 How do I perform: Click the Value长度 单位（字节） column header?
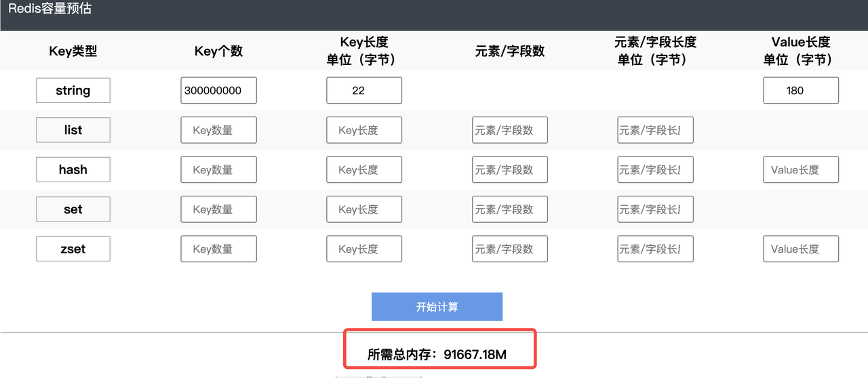tap(801, 51)
